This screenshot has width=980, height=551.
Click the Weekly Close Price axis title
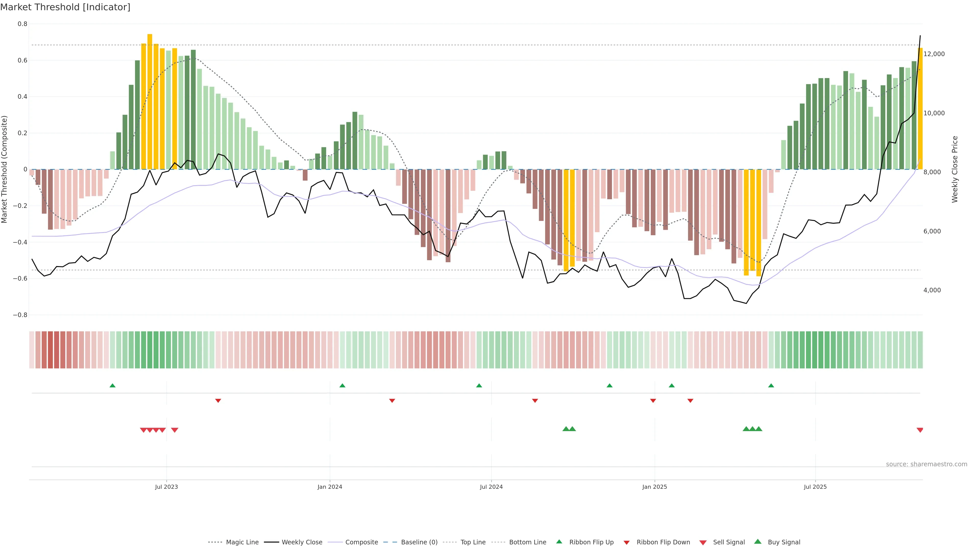pyautogui.click(x=955, y=169)
